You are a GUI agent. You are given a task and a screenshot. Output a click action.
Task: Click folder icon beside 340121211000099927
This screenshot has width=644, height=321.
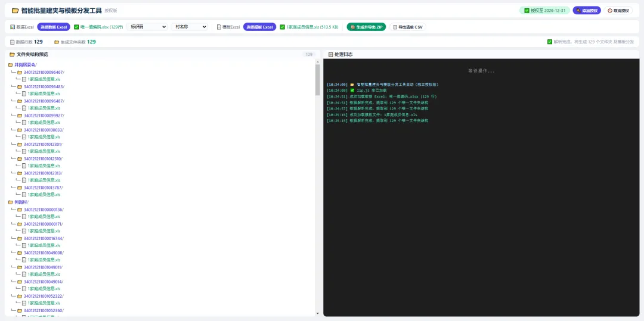(19, 116)
